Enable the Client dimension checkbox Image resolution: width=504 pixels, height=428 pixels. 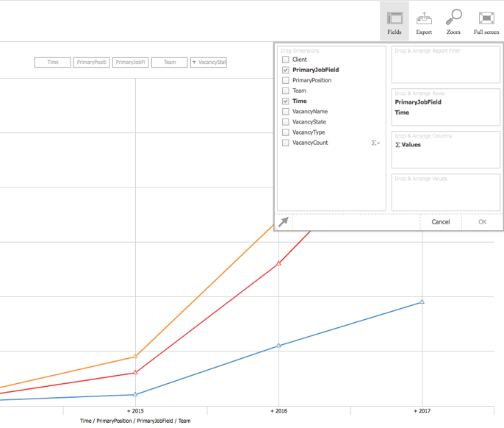(x=286, y=60)
